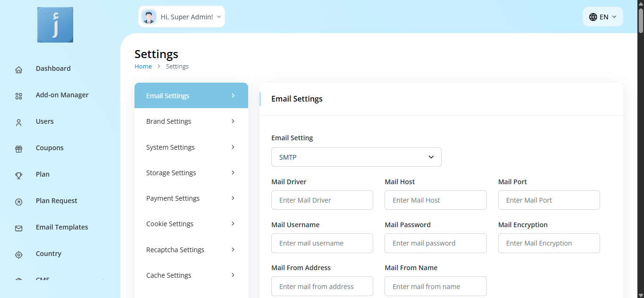The height and width of the screenshot is (298, 644).
Task: Click the app logo in the sidebar
Action: [55, 25]
